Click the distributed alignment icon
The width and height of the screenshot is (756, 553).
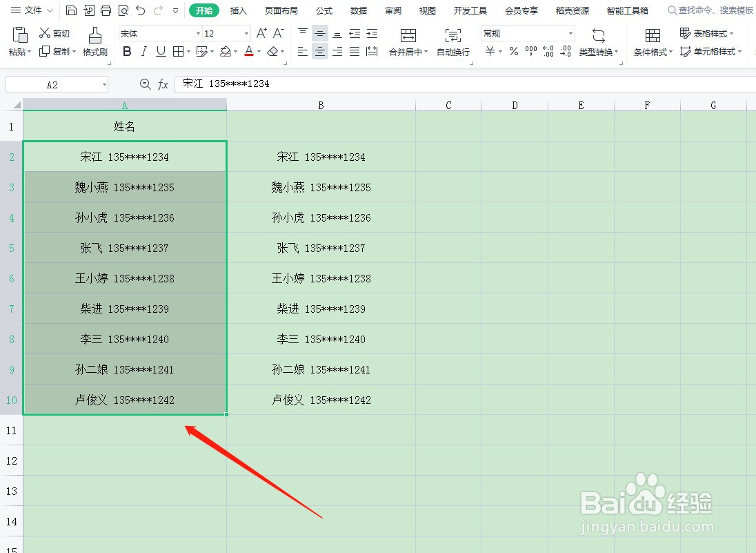(372, 51)
